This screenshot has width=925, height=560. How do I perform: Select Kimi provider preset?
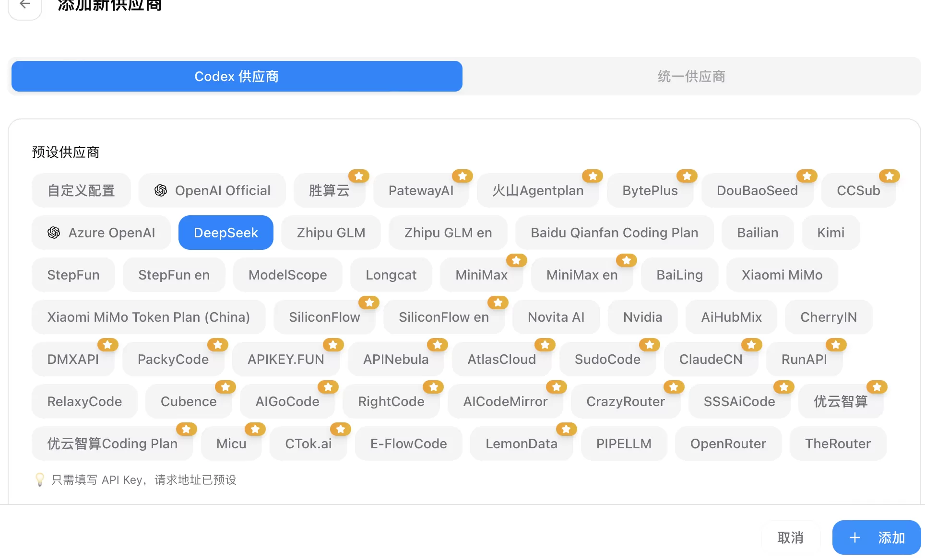[830, 233]
